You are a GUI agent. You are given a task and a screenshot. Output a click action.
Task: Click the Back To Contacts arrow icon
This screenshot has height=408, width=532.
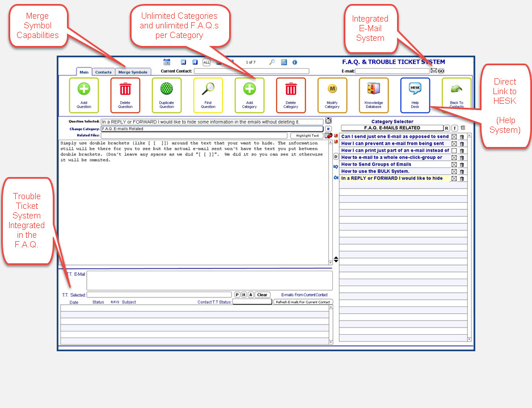(x=456, y=91)
